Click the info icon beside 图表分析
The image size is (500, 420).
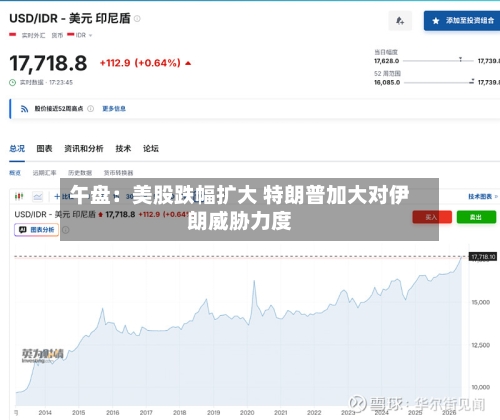pyautogui.click(x=66, y=230)
